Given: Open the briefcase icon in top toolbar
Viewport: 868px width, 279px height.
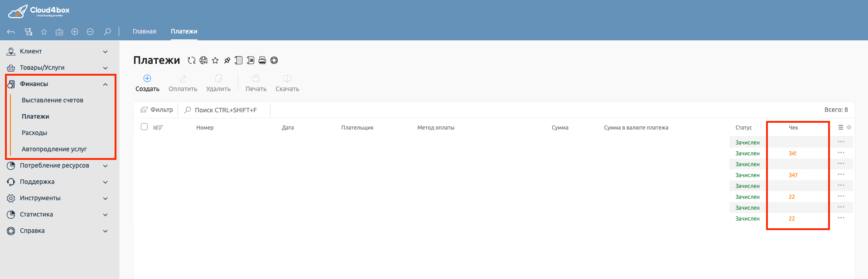Looking at the screenshot, I should coord(59,32).
